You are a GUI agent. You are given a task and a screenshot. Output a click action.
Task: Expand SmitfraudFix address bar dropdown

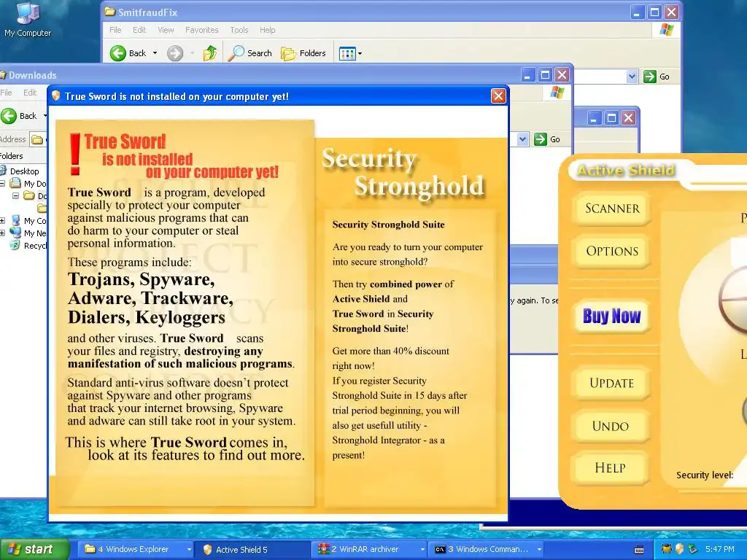click(x=632, y=76)
